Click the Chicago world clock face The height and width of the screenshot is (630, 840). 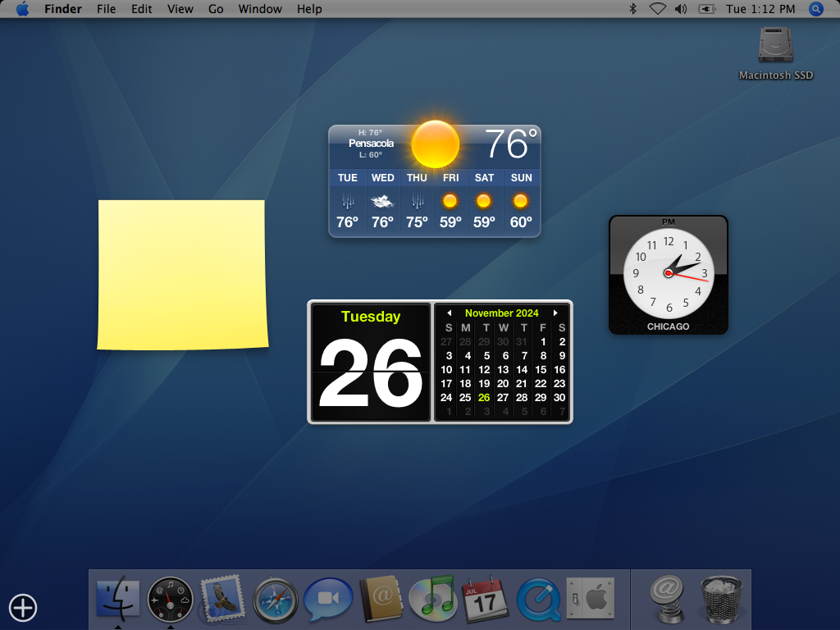click(669, 273)
